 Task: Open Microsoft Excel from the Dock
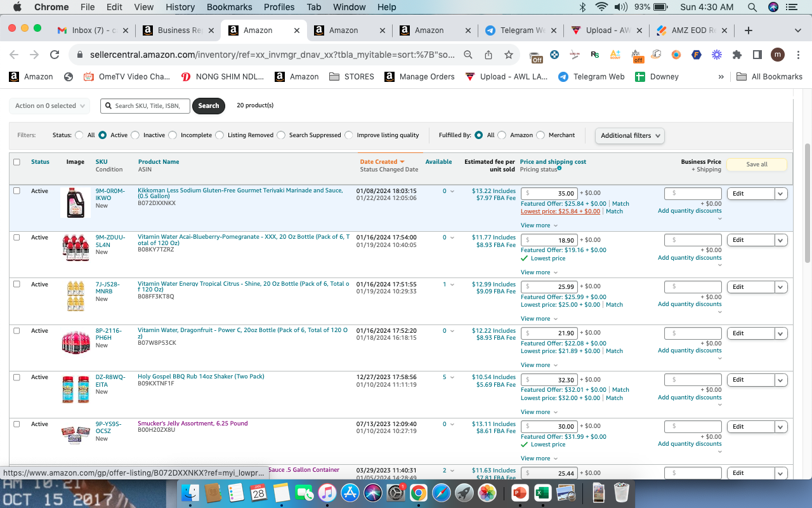point(542,493)
